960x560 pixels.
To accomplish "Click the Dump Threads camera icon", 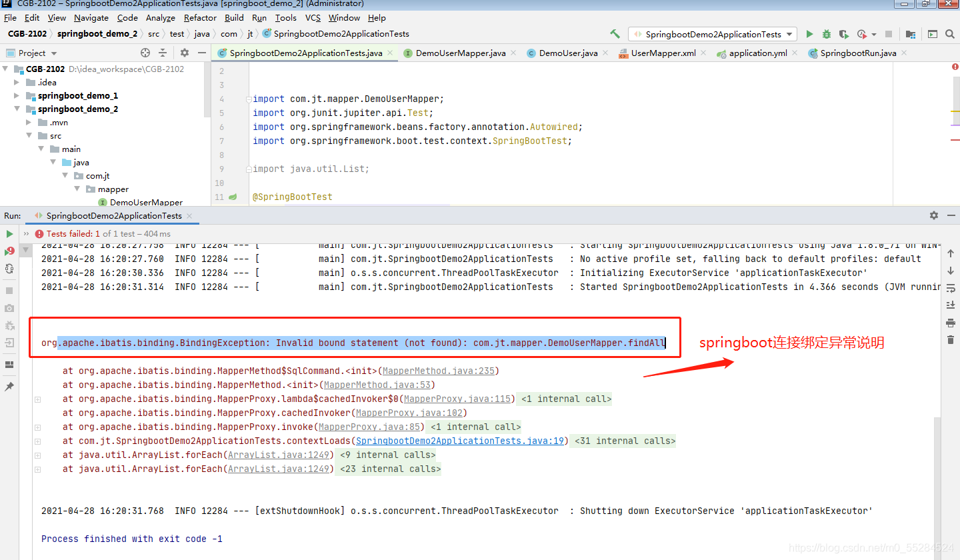I will point(9,308).
